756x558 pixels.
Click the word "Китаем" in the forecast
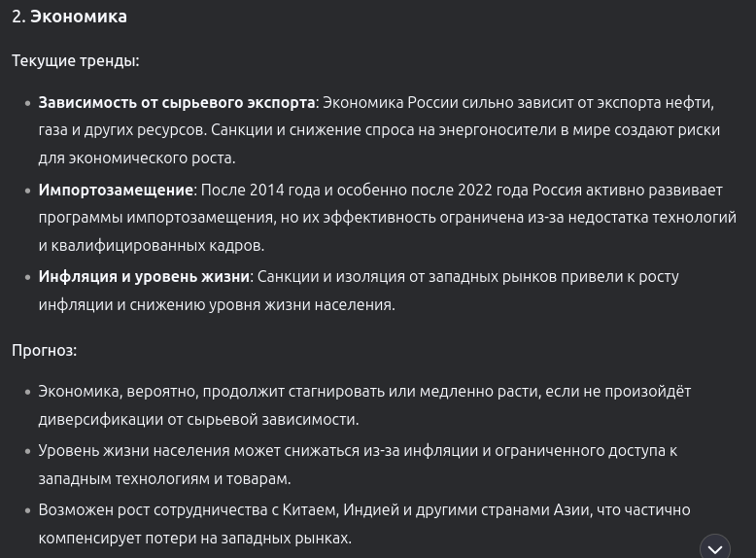(309, 510)
